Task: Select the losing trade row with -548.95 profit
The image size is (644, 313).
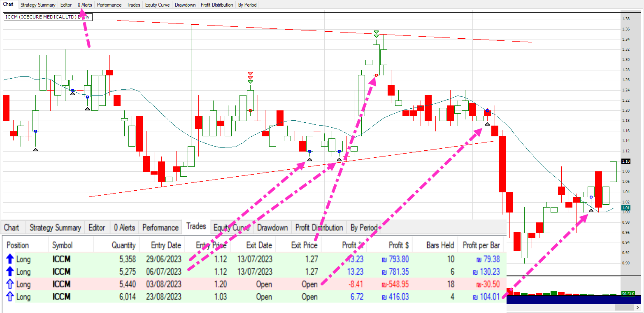Action: 247,284
